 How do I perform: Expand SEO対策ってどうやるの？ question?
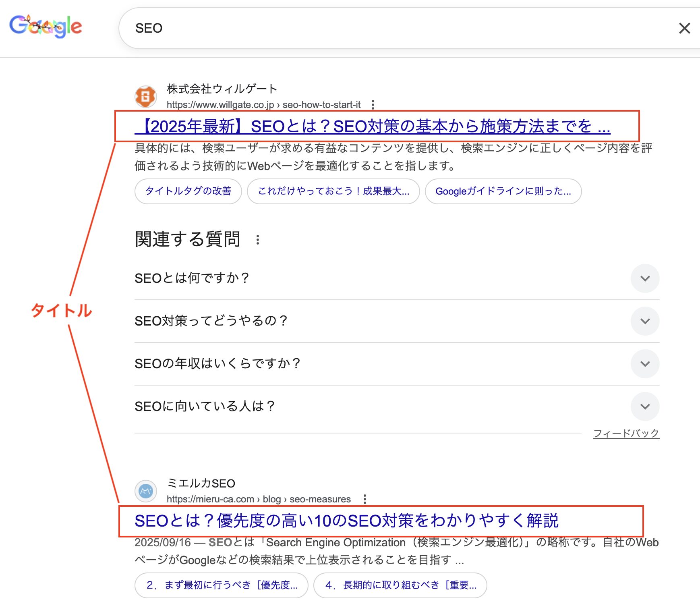[x=645, y=321]
